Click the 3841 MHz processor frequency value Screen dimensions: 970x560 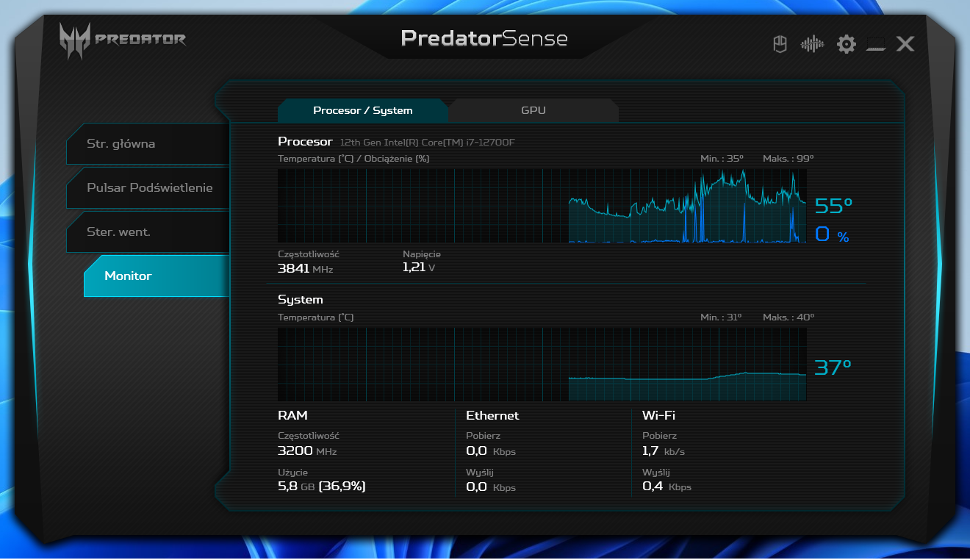click(x=305, y=269)
